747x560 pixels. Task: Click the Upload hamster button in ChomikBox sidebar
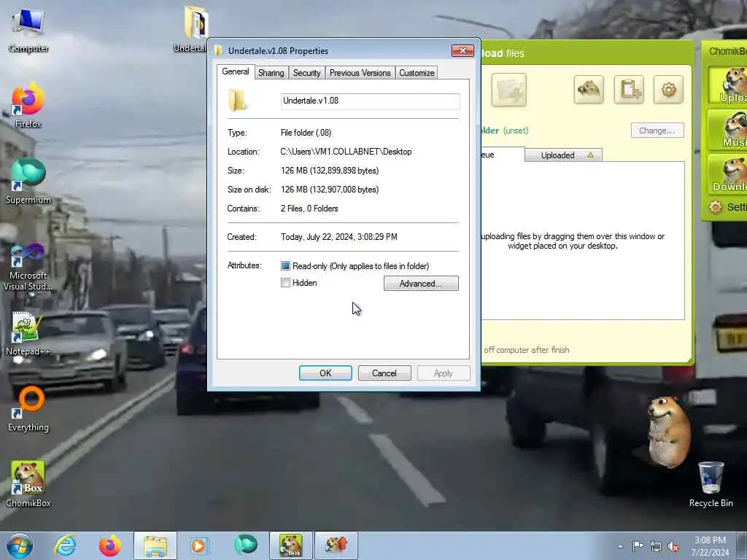[x=727, y=85]
